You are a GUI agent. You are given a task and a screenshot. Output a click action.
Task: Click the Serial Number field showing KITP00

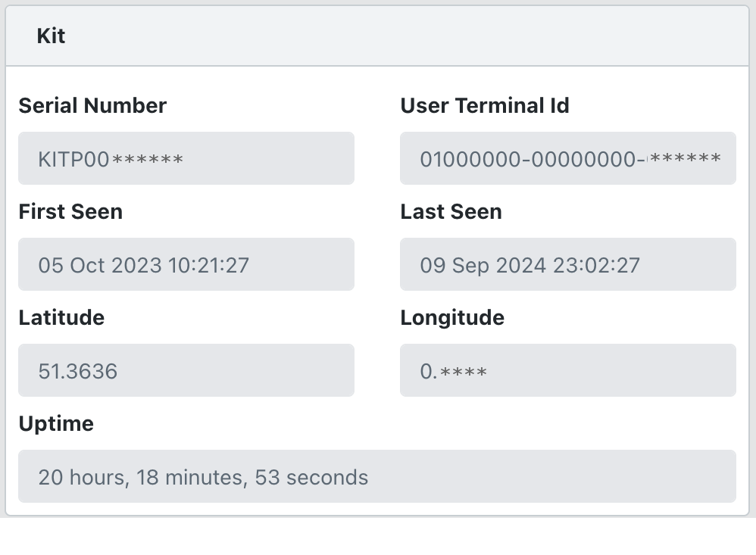[186, 158]
